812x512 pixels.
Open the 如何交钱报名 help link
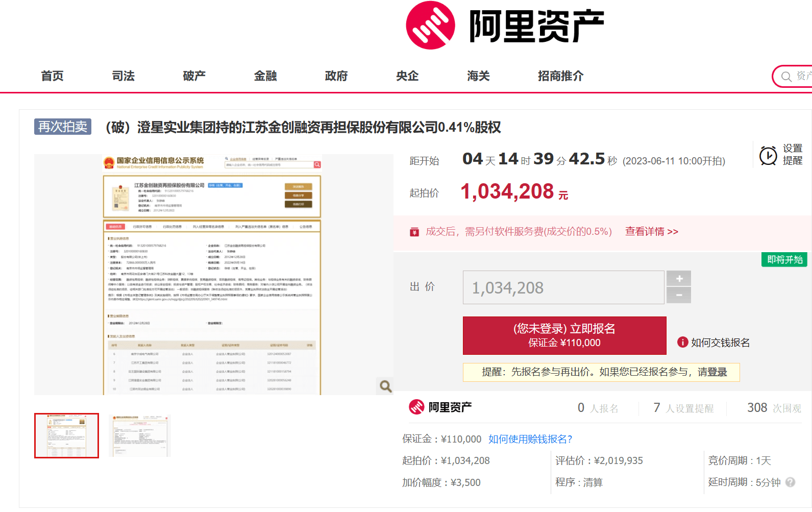[721, 343]
